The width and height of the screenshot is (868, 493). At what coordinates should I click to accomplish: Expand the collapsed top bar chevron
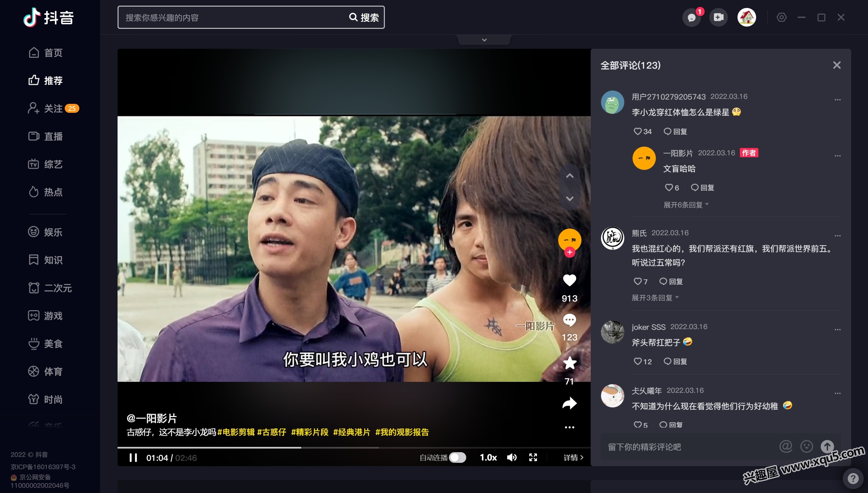tap(484, 40)
